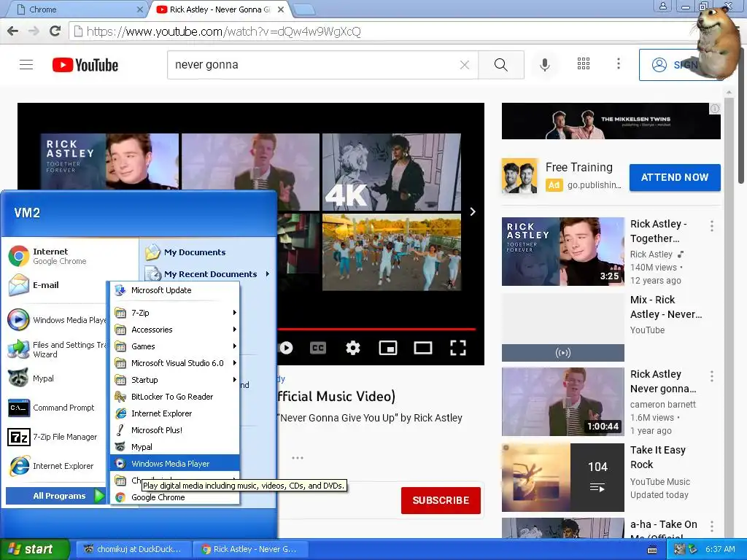Toggle closed captions CC button

318,348
